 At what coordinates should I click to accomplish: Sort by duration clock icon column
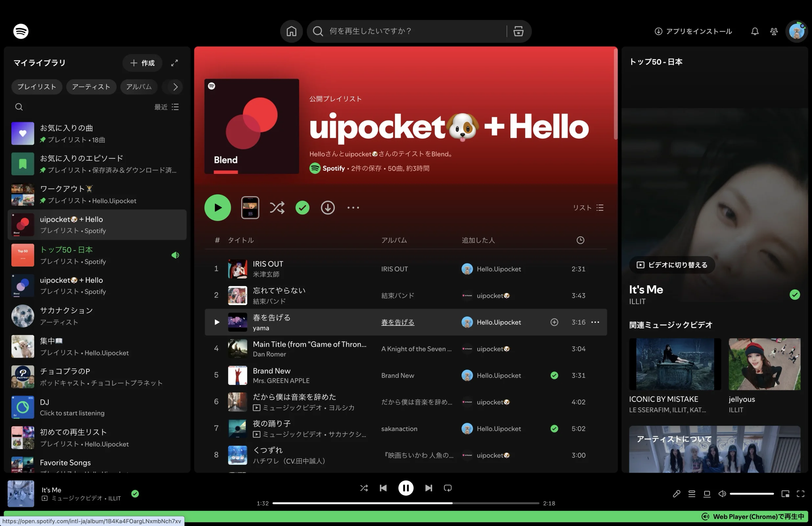pos(580,240)
